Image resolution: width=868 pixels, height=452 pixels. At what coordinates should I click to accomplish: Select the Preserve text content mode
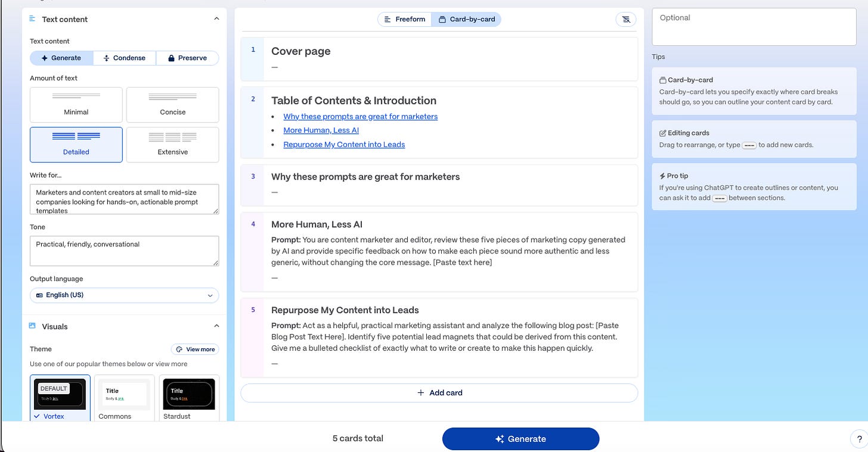coord(187,58)
